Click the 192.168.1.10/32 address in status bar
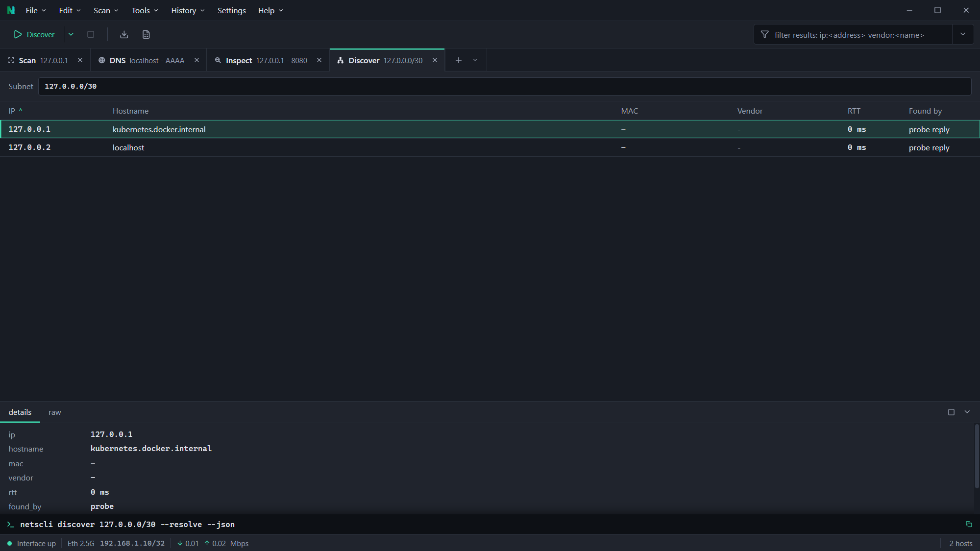 132,543
